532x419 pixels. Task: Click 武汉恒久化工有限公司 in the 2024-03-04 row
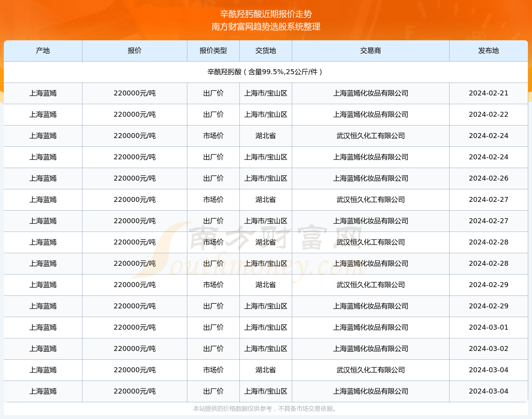370,370
